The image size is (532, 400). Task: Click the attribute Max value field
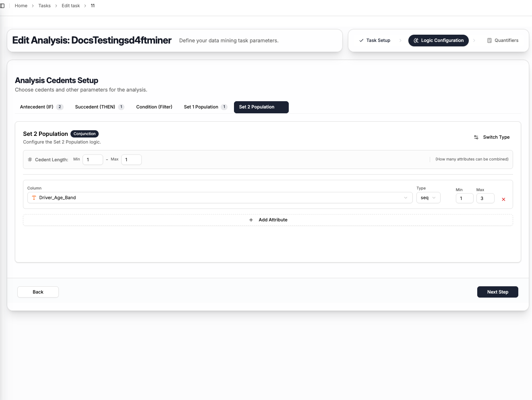485,198
